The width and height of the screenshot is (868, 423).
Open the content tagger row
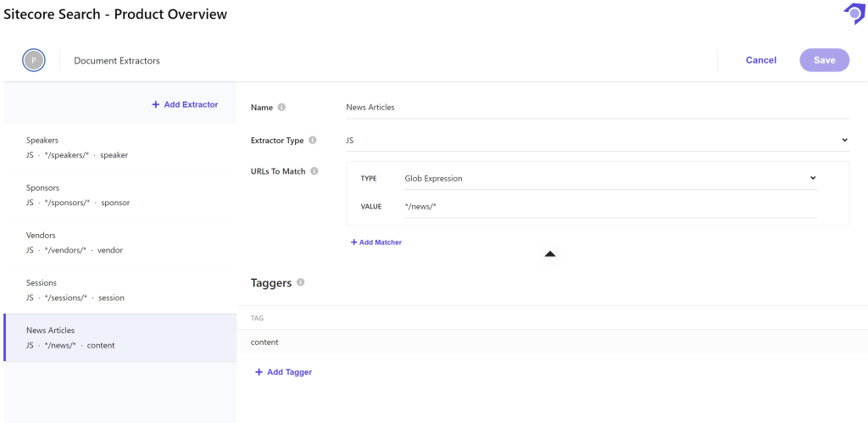552,342
